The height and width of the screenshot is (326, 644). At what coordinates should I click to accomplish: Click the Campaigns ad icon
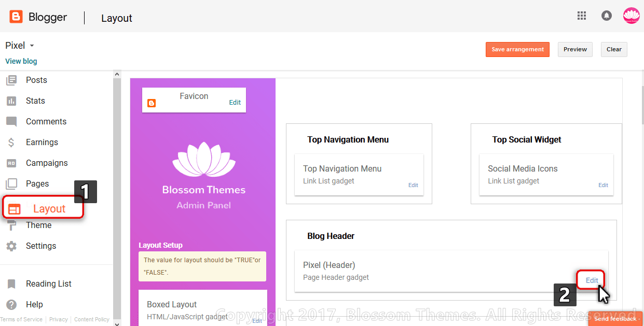coord(11,163)
